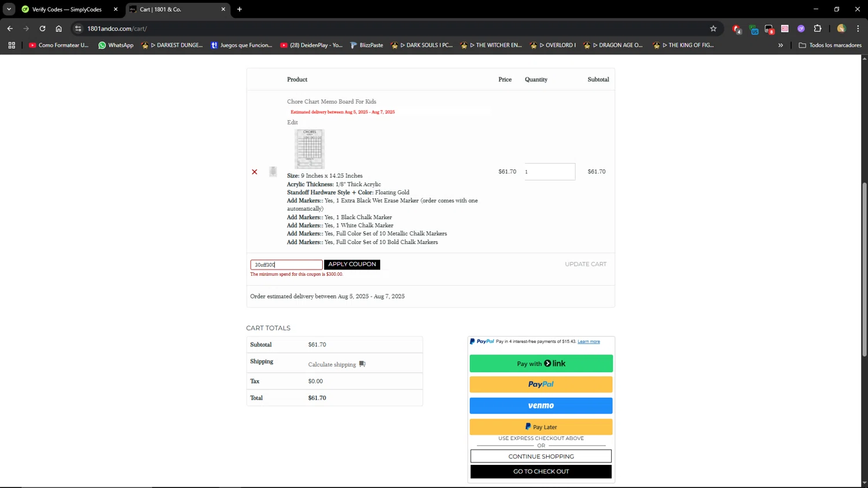Open the purple circular extension icon
The image size is (868, 488).
click(801, 28)
